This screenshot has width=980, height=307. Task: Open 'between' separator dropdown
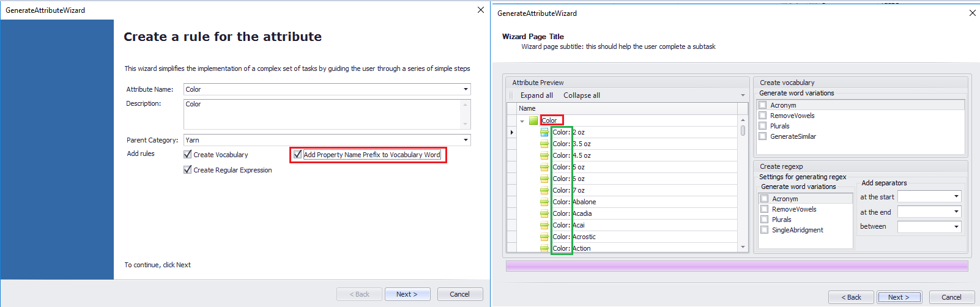[x=956, y=227]
